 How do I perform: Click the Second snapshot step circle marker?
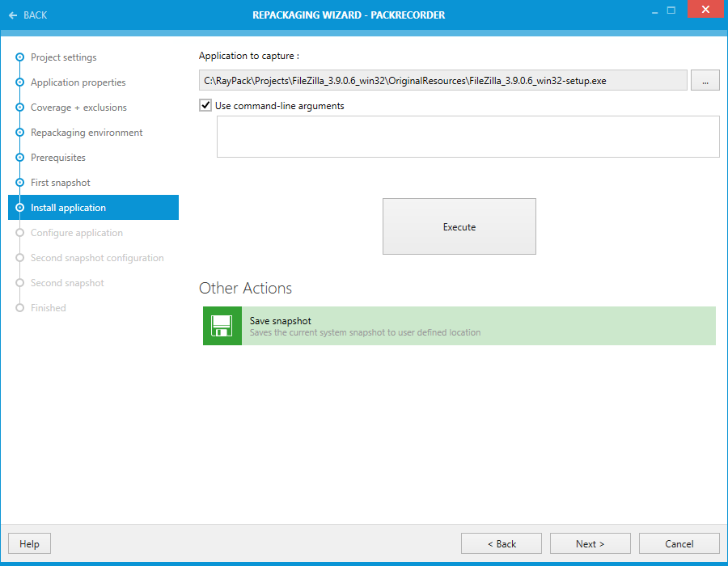coord(19,282)
